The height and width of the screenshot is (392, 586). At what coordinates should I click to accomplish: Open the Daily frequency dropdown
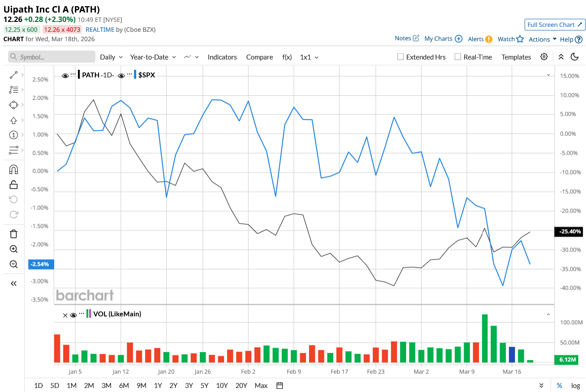coord(111,57)
